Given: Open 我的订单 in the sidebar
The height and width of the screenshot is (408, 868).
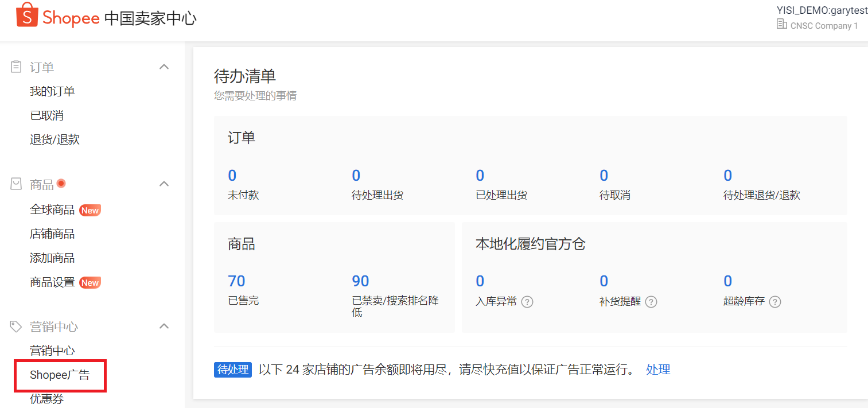Looking at the screenshot, I should click(52, 91).
